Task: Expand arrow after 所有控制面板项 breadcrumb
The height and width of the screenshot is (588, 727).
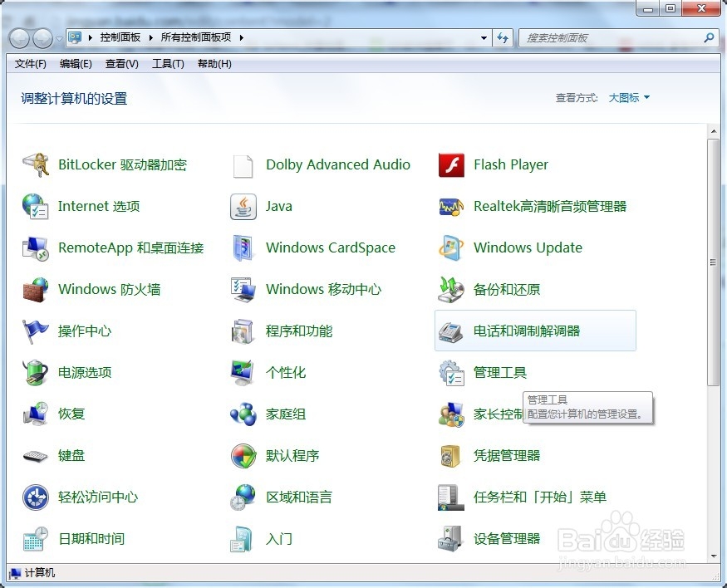Action: [x=242, y=38]
